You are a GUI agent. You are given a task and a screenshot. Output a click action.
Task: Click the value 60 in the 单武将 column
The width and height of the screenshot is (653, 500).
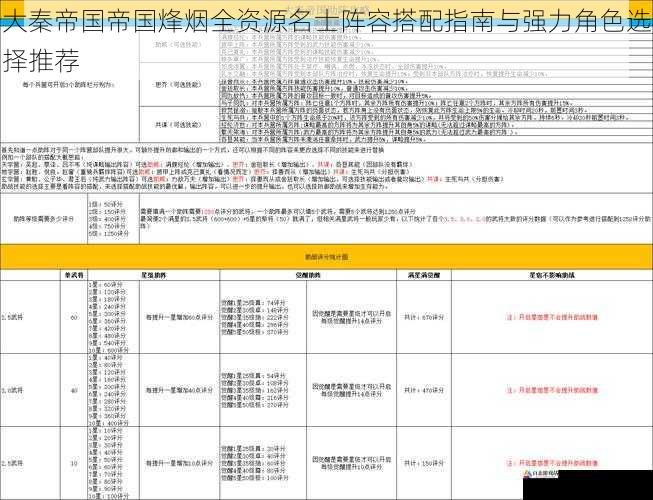(74, 317)
